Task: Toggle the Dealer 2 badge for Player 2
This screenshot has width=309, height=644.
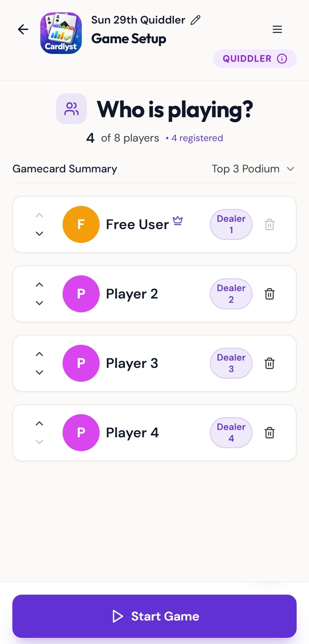Action: click(231, 294)
